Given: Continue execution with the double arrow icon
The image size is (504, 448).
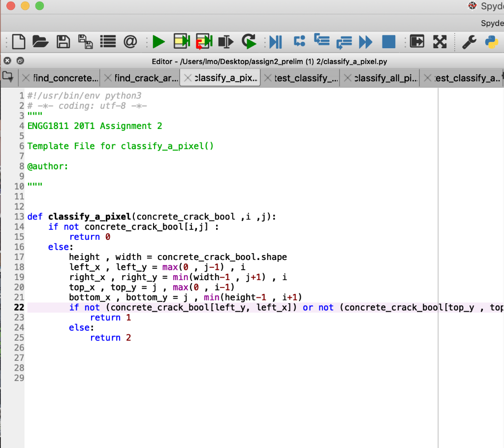Looking at the screenshot, I should 366,42.
